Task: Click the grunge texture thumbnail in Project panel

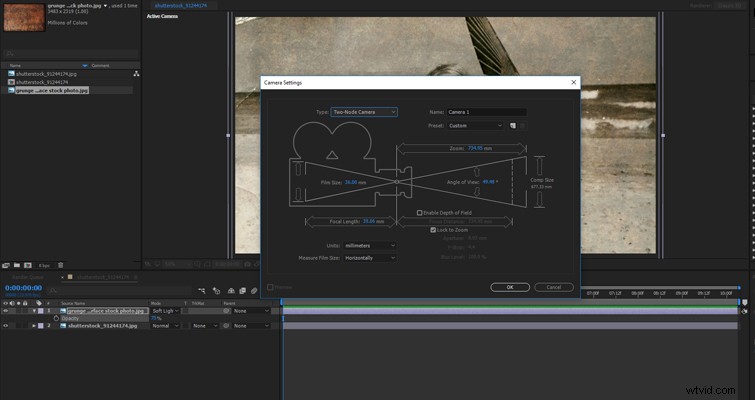Action: pyautogui.click(x=24, y=17)
